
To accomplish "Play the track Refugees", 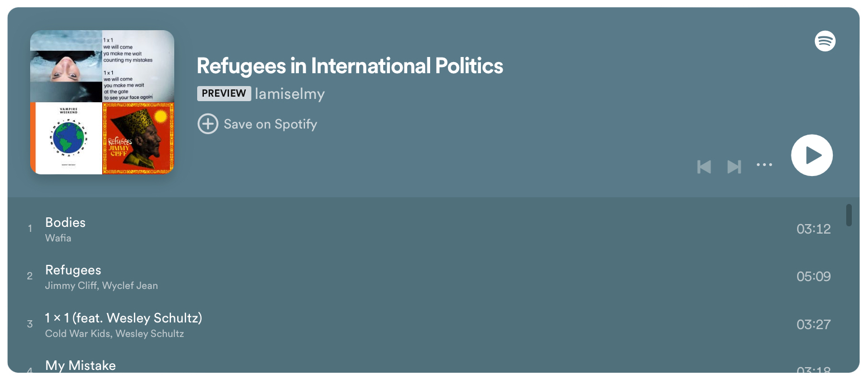I will tap(73, 270).
